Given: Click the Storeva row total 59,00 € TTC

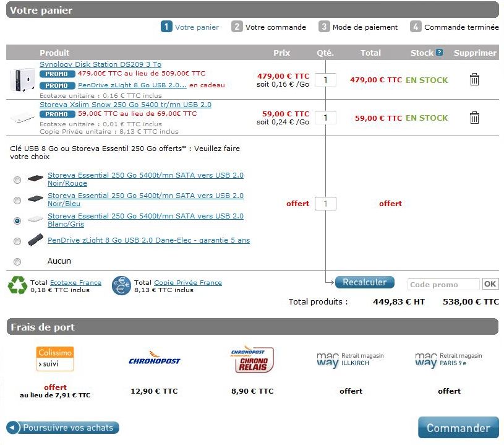Looking at the screenshot, I should [x=378, y=118].
